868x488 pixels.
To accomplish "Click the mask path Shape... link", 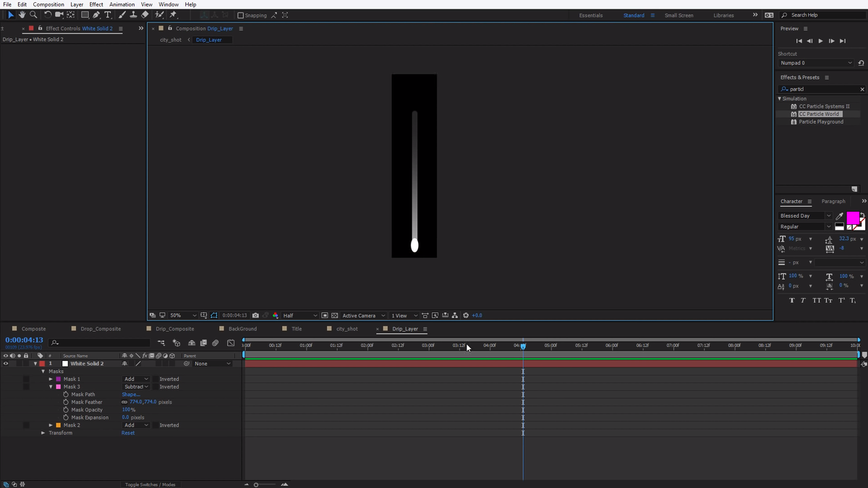I will click(x=130, y=395).
